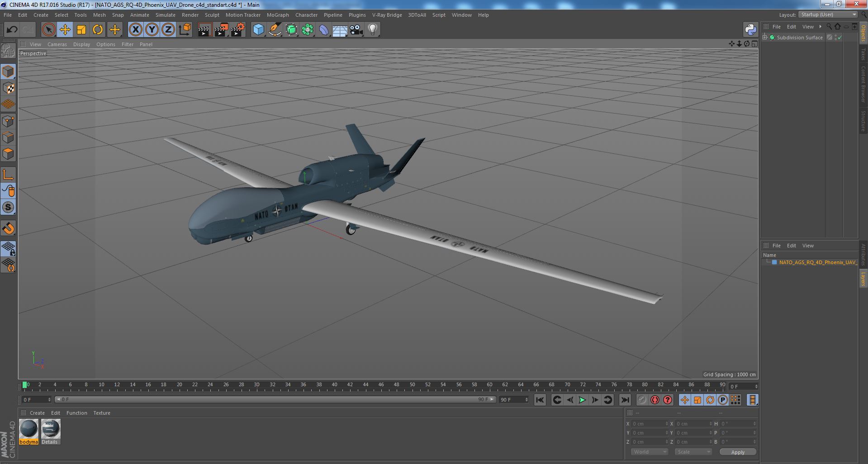The image size is (868, 464).
Task: Click Render View clapperboard icon
Action: pyautogui.click(x=204, y=30)
